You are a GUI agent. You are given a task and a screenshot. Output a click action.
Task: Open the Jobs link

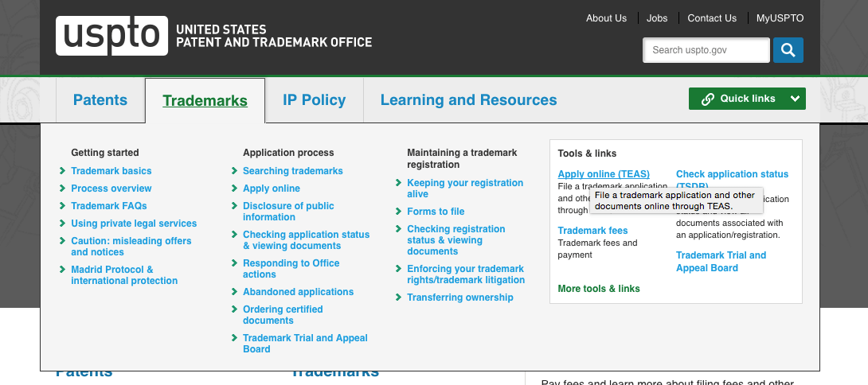tap(657, 18)
